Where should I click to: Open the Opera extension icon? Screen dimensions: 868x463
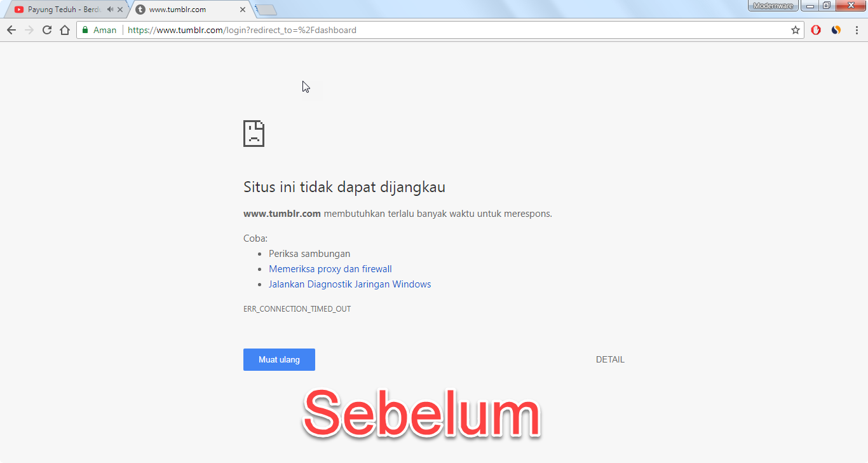point(816,30)
